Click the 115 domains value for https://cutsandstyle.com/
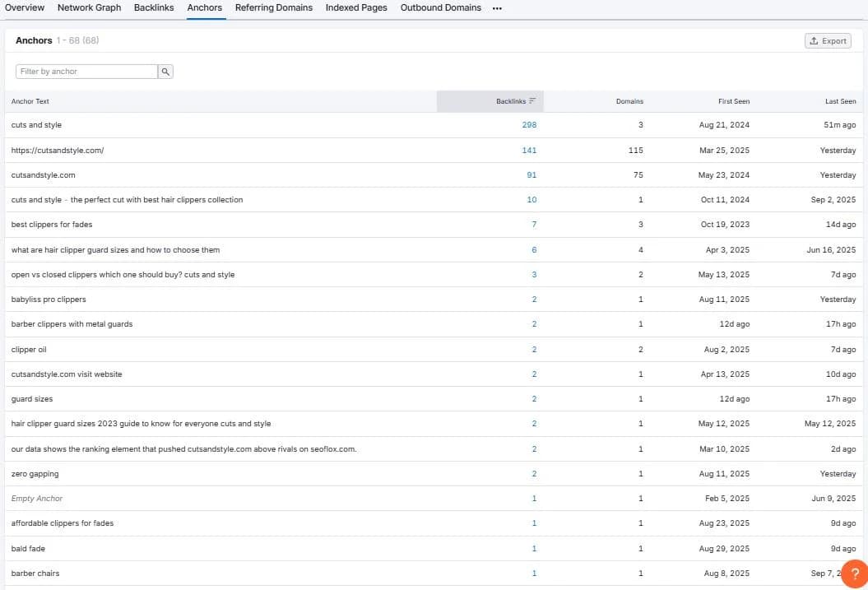 (x=635, y=151)
